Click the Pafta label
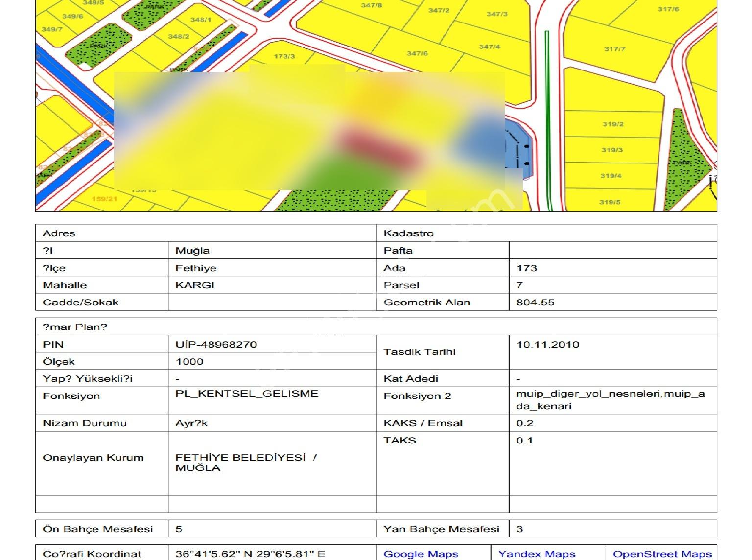The image size is (752, 560). coord(398,251)
